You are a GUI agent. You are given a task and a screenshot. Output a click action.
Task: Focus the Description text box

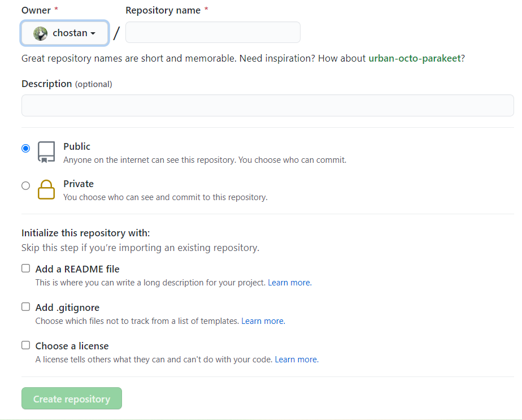tap(267, 105)
